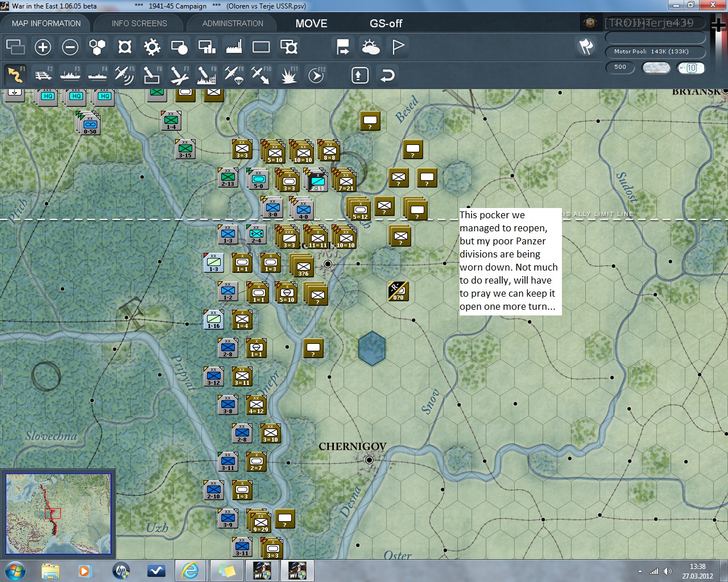
Task: Click the Chernigov city marker
Action: pos(369,460)
